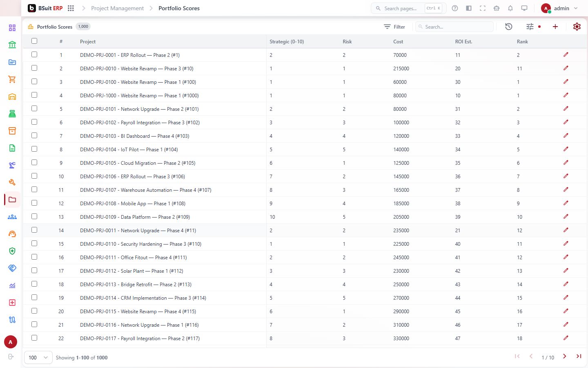Focus the Search pages field
Image resolution: width=588 pixels, height=368 pixels.
point(408,8)
